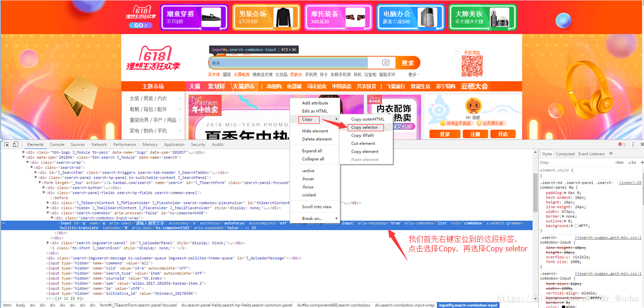Activate the element inspector picker icon

click(x=7, y=144)
